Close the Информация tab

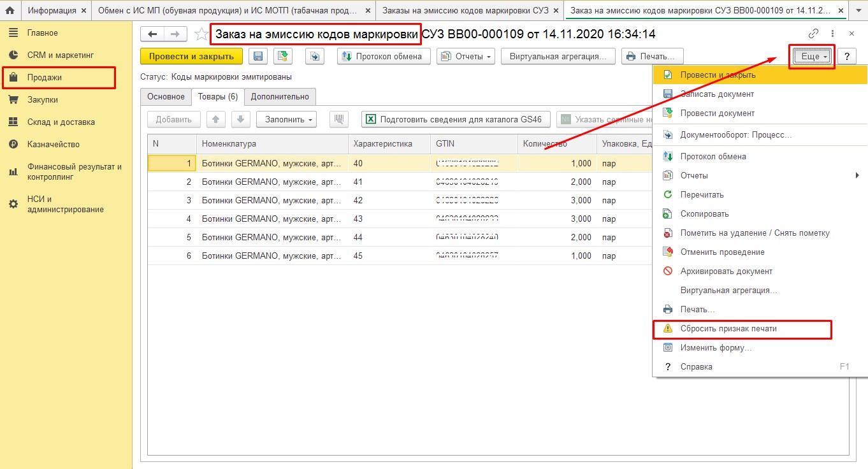pos(83,11)
